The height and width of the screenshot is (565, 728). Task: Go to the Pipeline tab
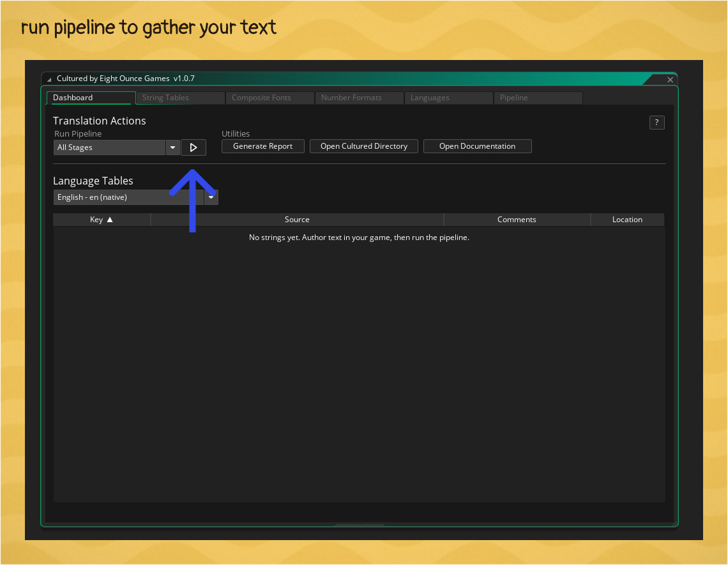538,98
